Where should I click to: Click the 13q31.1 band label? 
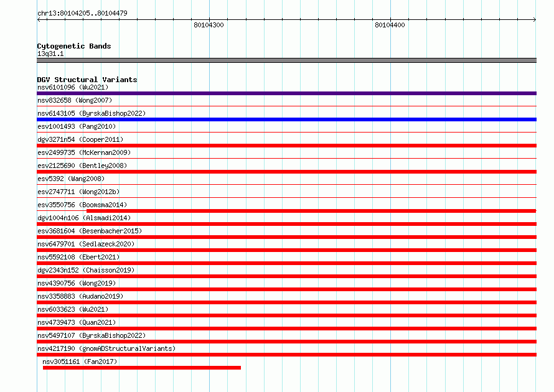pos(50,54)
